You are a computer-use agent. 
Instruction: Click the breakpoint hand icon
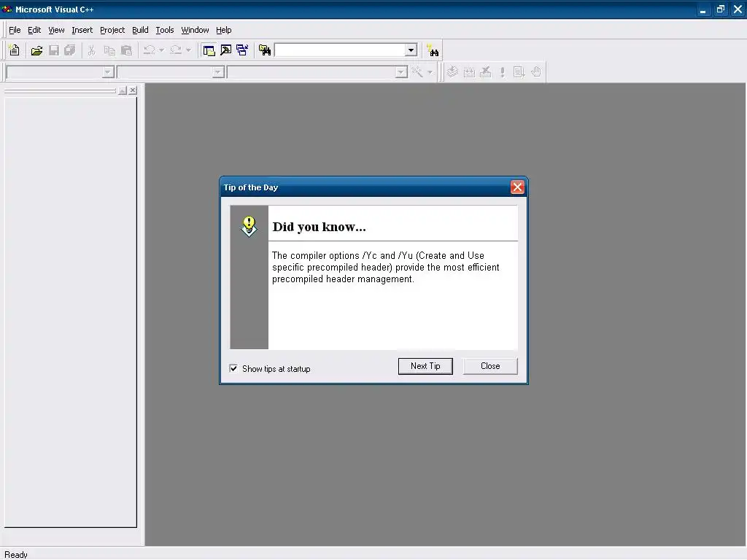pos(536,72)
